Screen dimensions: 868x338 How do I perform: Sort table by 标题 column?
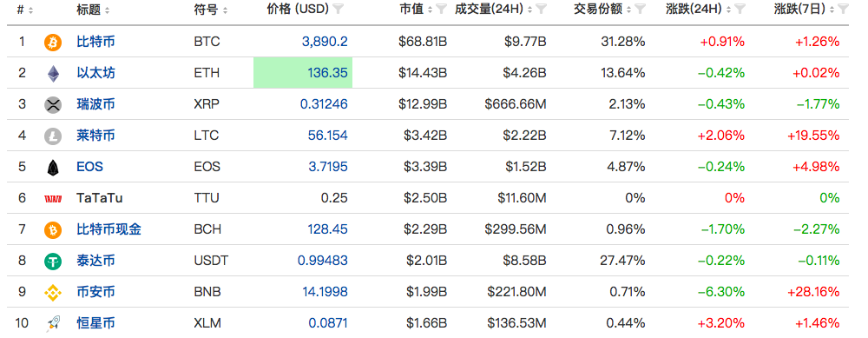click(107, 10)
